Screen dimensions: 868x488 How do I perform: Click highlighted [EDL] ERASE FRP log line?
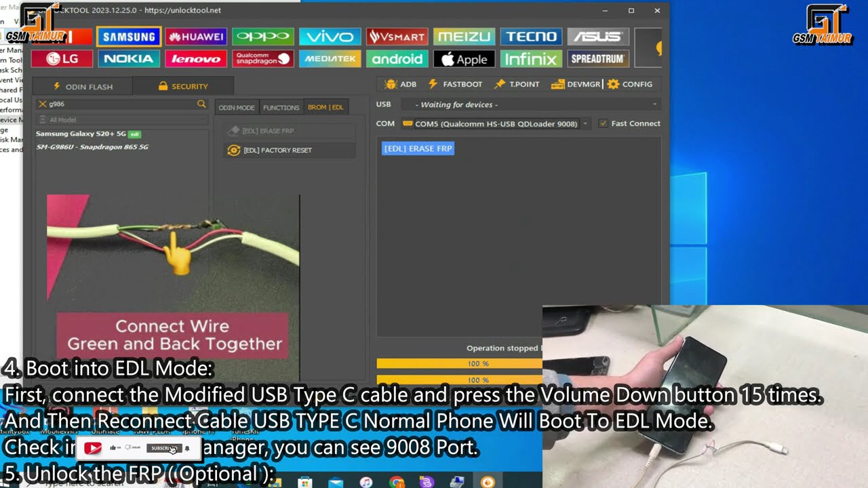pyautogui.click(x=418, y=148)
